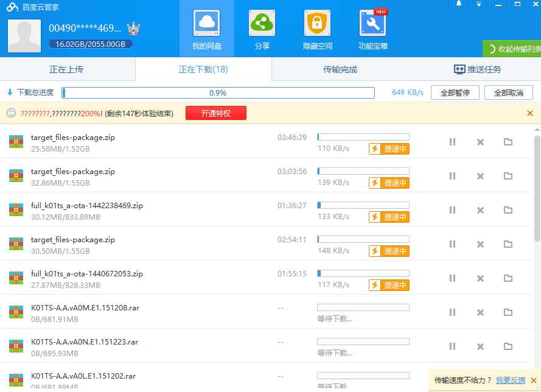Pause full_k01ts_a-ota-1442238469.zip download
The width and height of the screenshot is (541, 392).
pyautogui.click(x=452, y=210)
